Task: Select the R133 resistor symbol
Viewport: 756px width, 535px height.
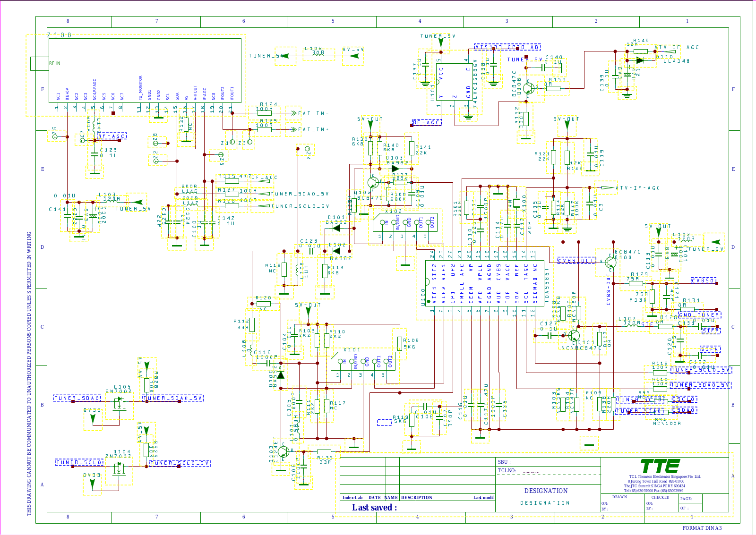Action: (x=324, y=452)
